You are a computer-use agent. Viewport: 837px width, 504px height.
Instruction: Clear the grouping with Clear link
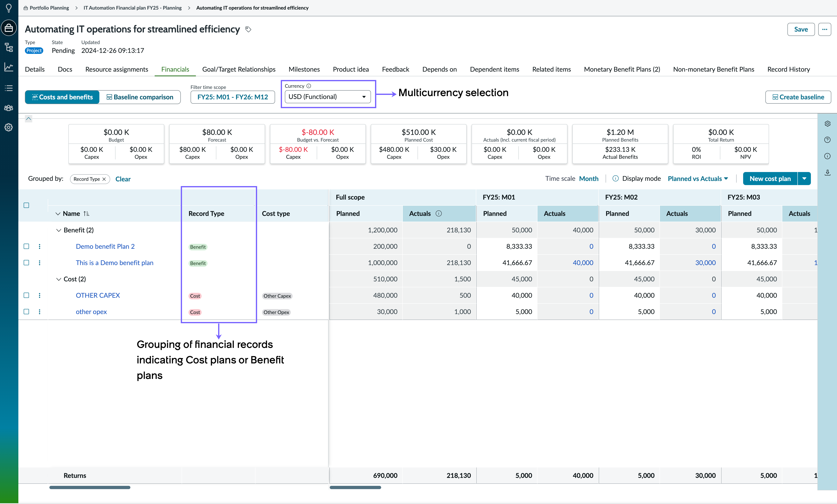123,179
